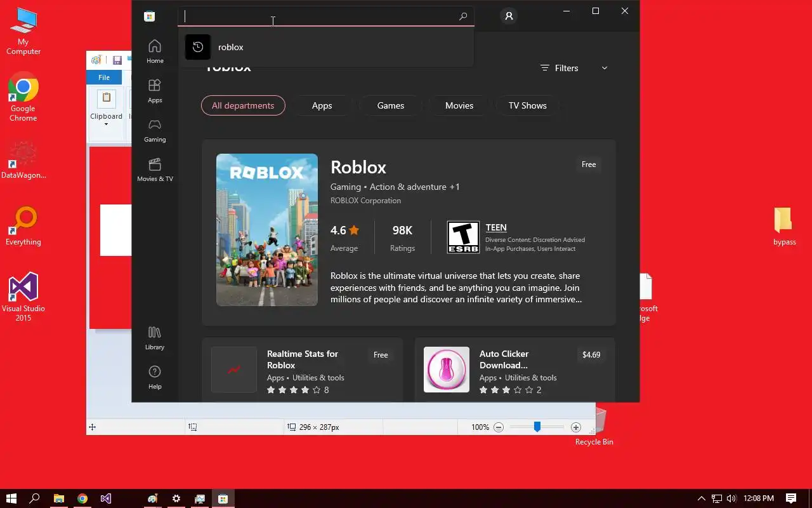Open File Explorer from the taskbar
The image size is (812, 508).
click(58, 498)
